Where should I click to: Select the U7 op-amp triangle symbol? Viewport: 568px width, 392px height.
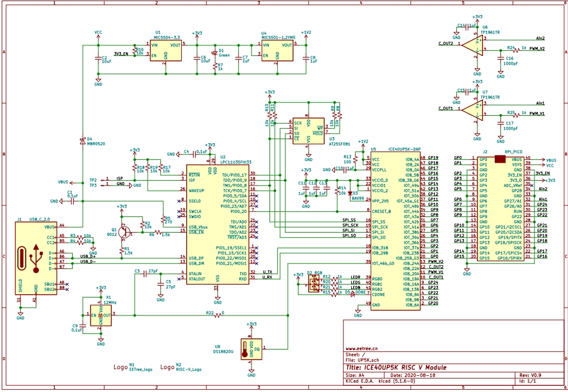[x=472, y=110]
